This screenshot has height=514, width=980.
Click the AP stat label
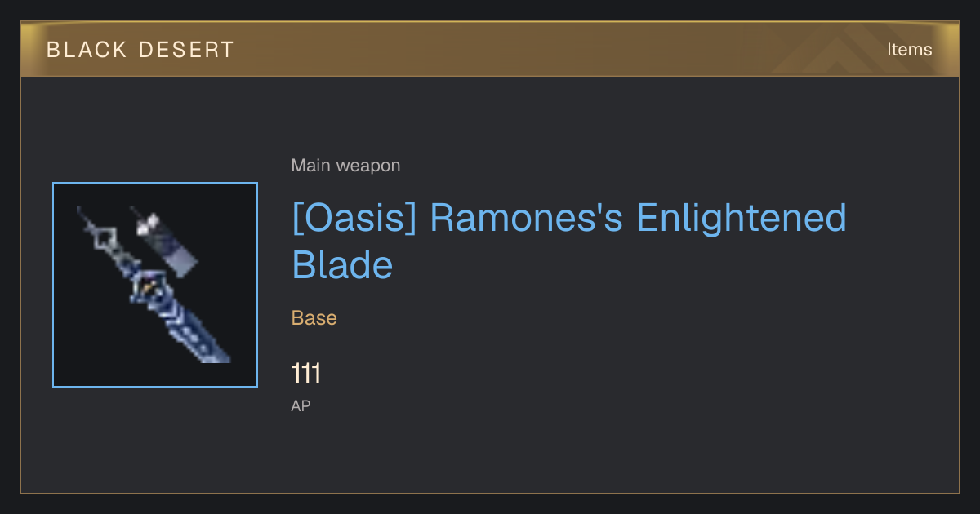(301, 405)
